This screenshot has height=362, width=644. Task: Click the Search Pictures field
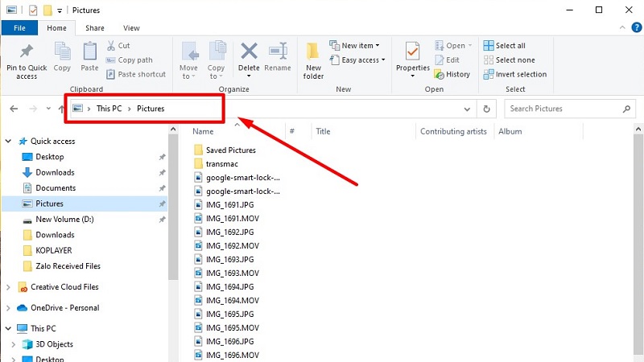pyautogui.click(x=570, y=109)
